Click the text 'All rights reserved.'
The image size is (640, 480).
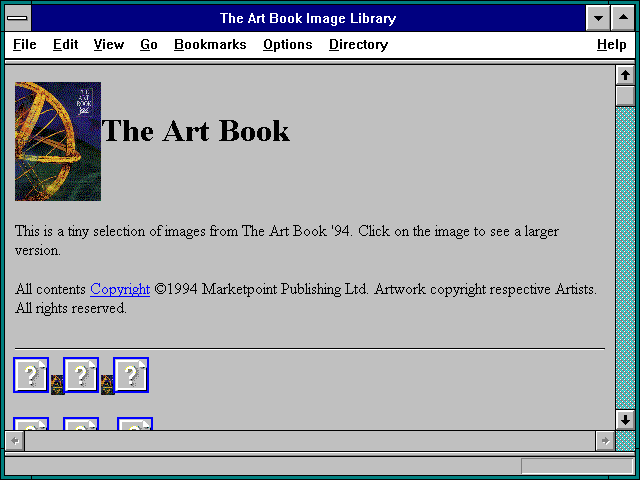pos(71,308)
